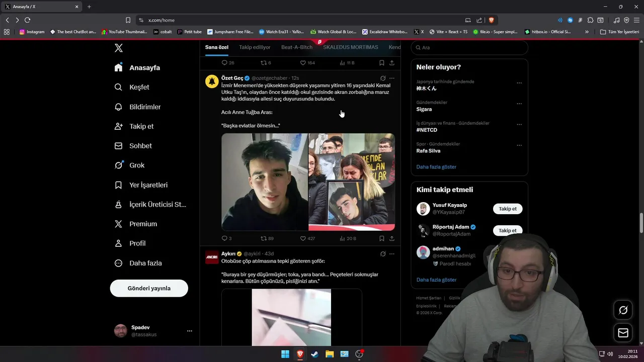Click the Ara search field
This screenshot has height=362, width=644.
pyautogui.click(x=469, y=47)
